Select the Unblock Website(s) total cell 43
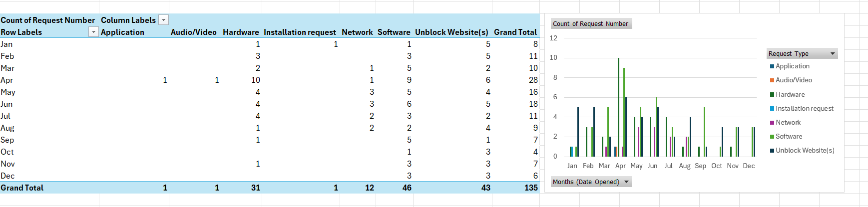This screenshot has width=868, height=207. (452, 188)
